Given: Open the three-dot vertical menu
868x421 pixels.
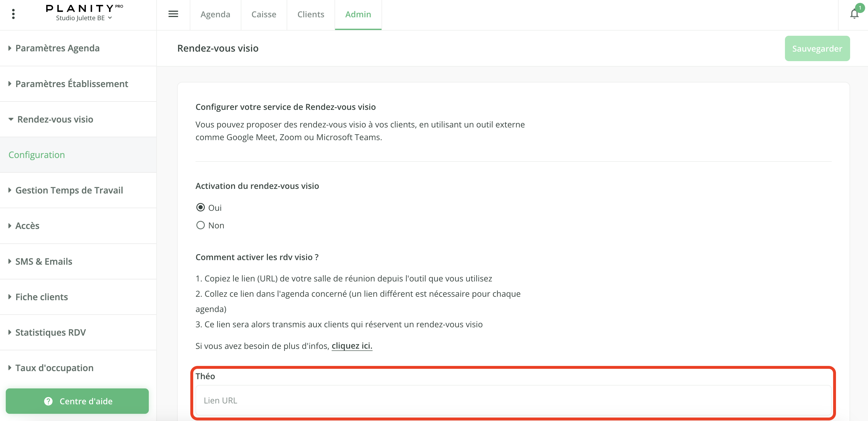Looking at the screenshot, I should pos(14,14).
